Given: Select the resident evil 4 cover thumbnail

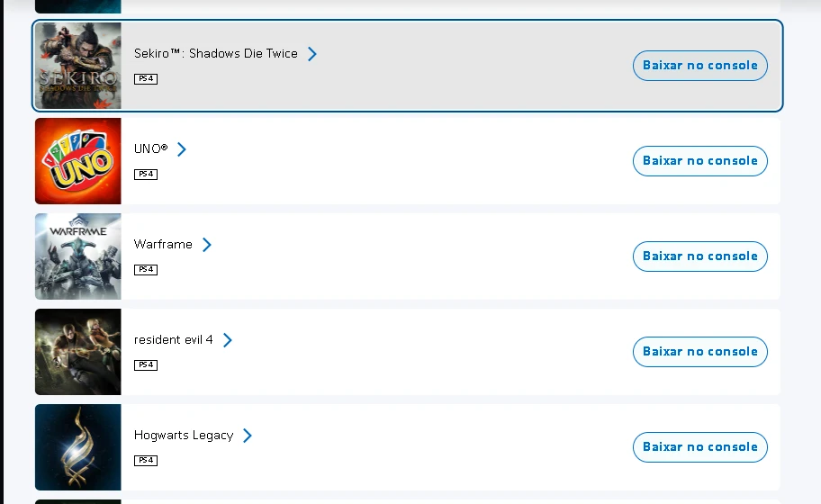Looking at the screenshot, I should pos(77,352).
